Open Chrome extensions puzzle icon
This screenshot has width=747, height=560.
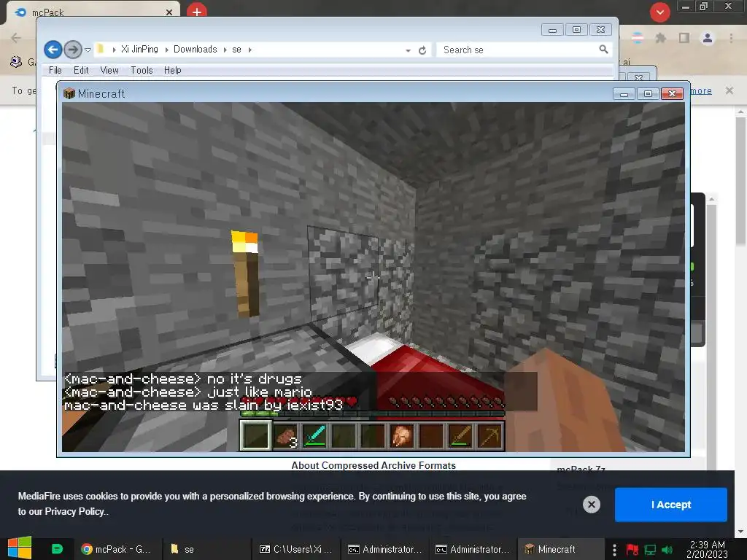point(661,38)
